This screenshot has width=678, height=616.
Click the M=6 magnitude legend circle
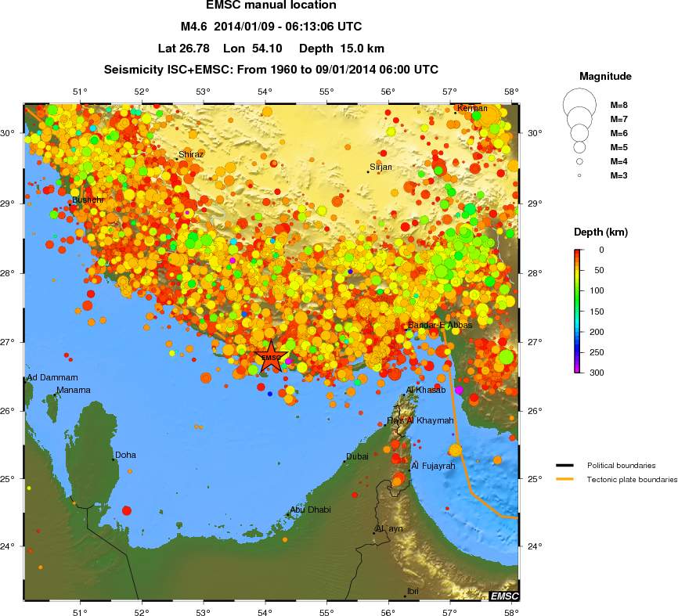[579, 133]
